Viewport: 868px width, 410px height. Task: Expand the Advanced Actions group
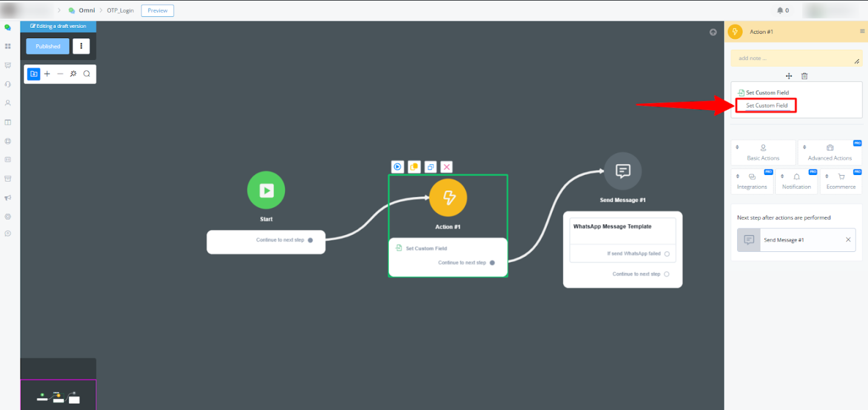[x=830, y=152]
